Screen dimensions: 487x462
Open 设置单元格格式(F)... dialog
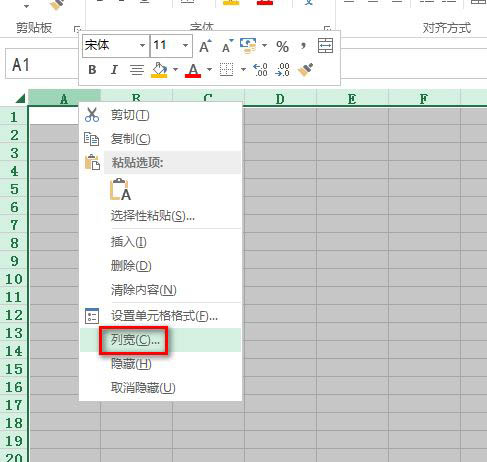[160, 316]
